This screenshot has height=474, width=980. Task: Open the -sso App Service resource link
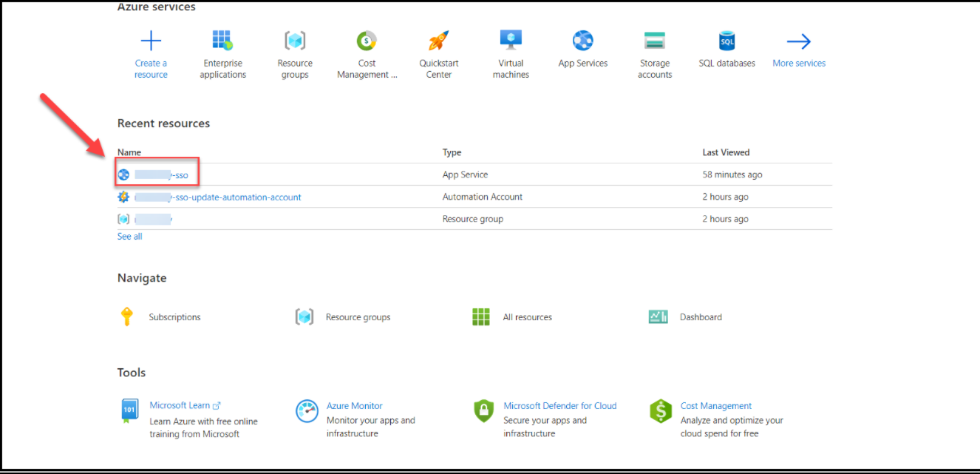(x=161, y=175)
